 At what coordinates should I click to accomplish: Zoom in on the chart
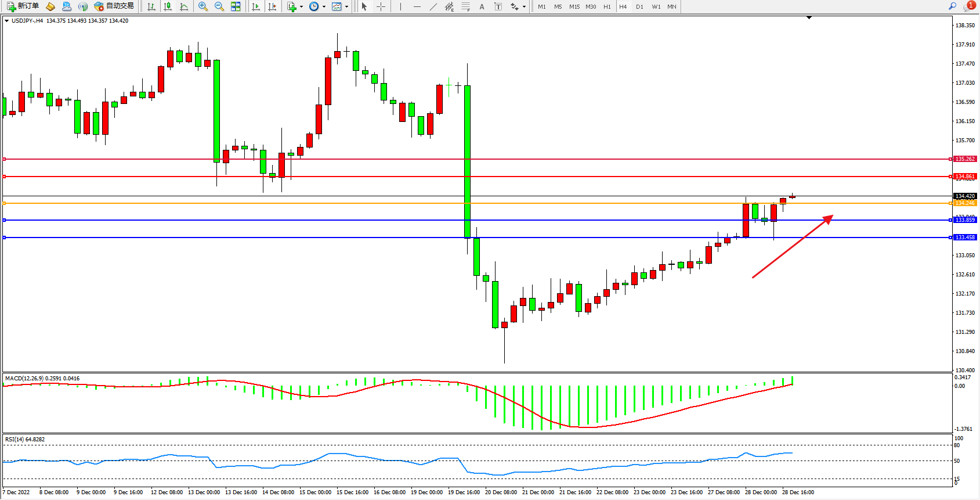(203, 6)
